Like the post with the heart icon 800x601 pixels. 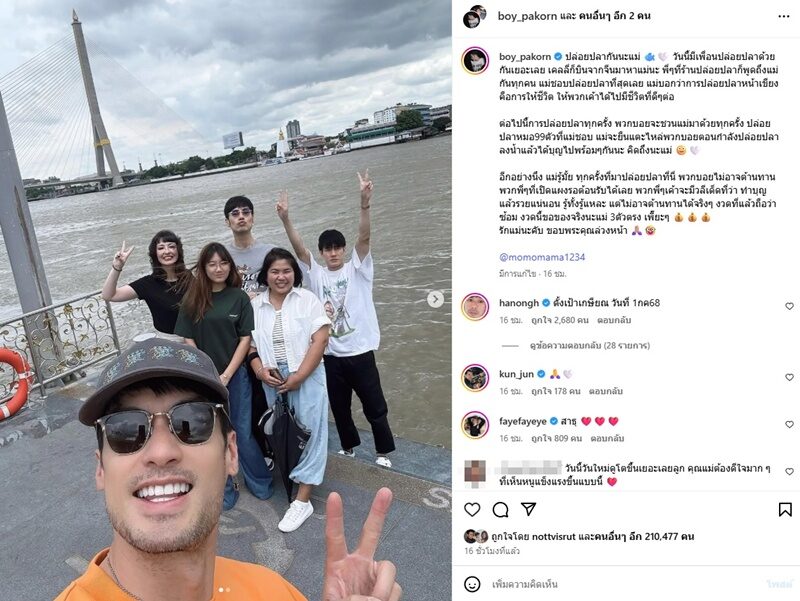(472, 509)
